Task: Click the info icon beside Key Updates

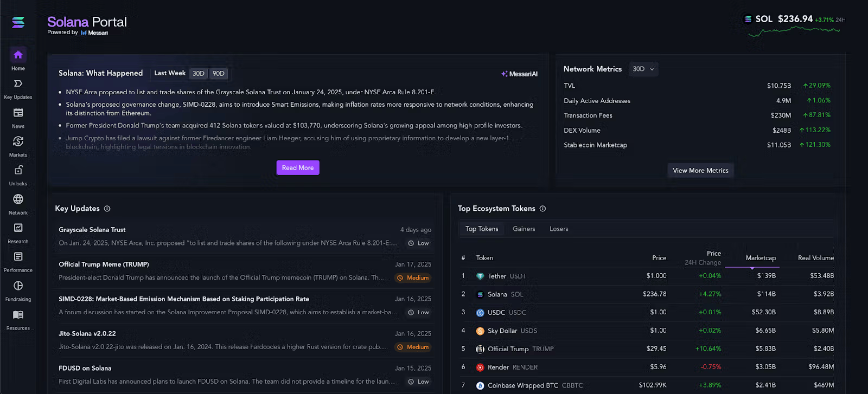Action: coord(107,209)
